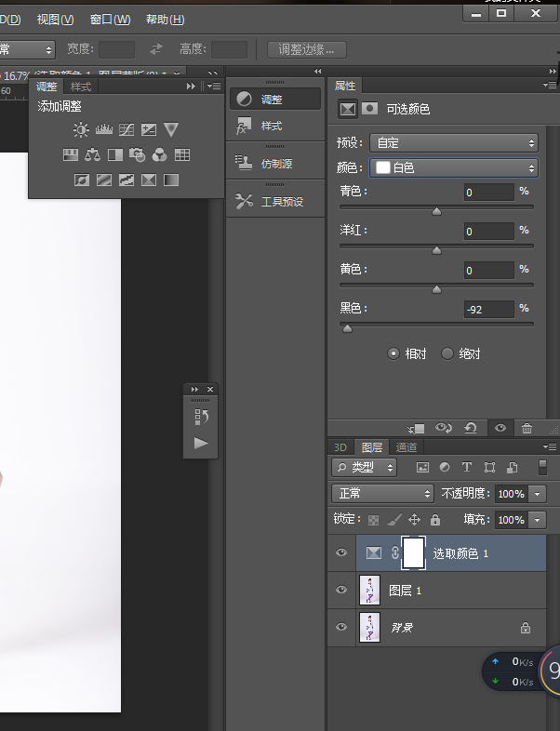The height and width of the screenshot is (731, 560).
Task: Add a Channel Mixer adjustment
Action: (x=159, y=155)
